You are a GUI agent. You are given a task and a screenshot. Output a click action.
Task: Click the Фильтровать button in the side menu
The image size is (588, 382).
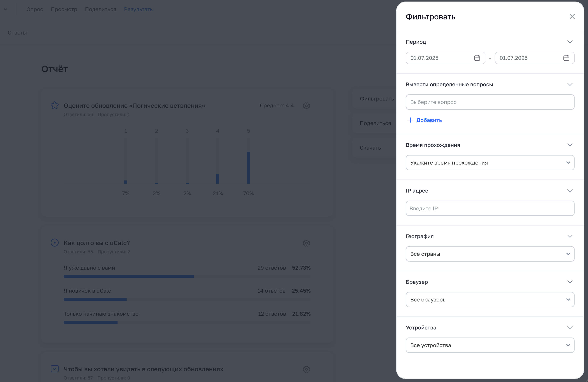[376, 99]
